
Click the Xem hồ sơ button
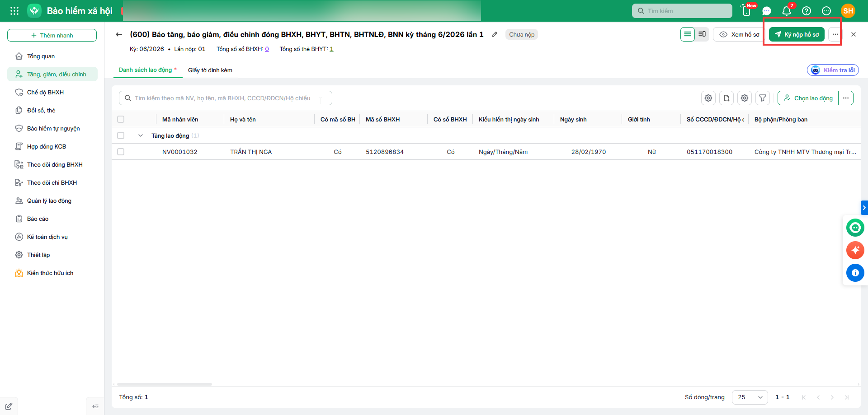pyautogui.click(x=740, y=34)
